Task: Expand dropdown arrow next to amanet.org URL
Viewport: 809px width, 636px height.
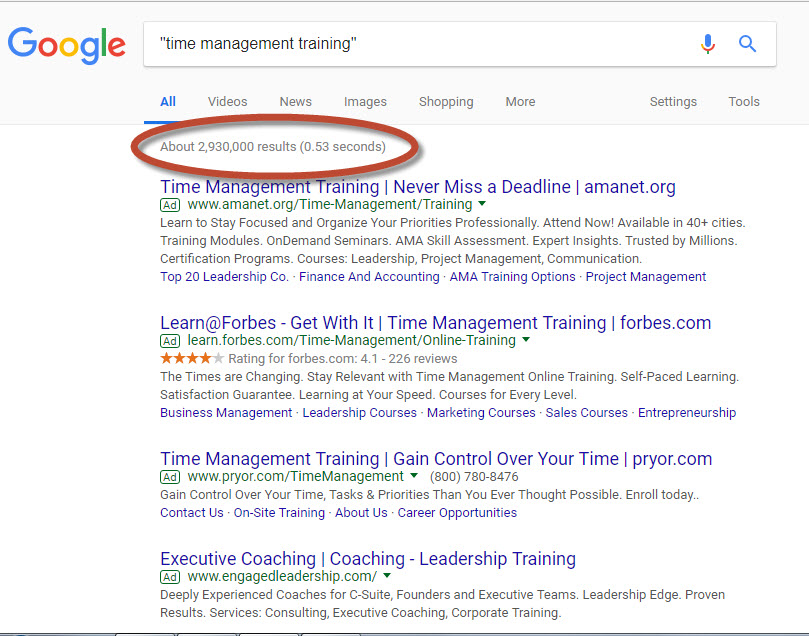Action: 482,204
